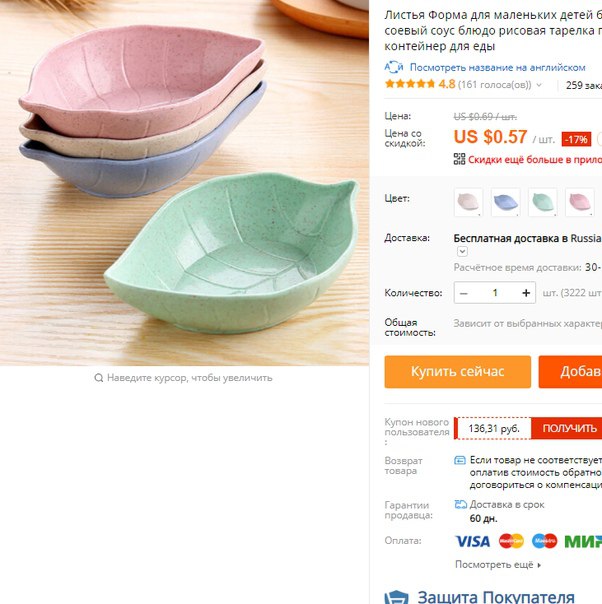Click the five-star rating icons
This screenshot has height=604, width=602.
click(x=410, y=84)
